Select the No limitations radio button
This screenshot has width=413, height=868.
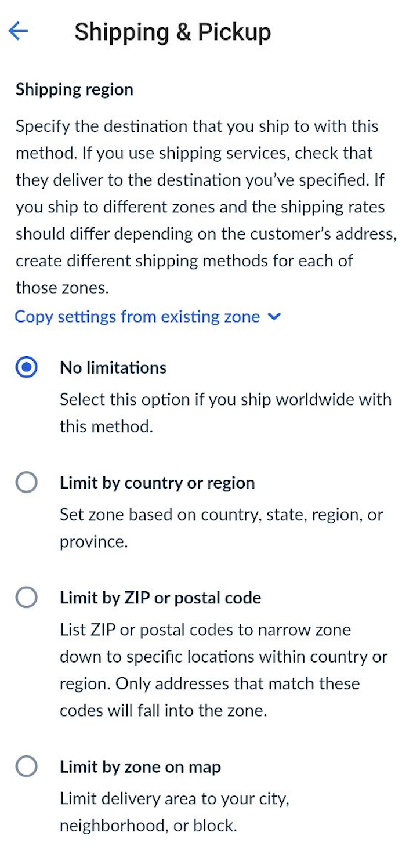[x=27, y=368]
